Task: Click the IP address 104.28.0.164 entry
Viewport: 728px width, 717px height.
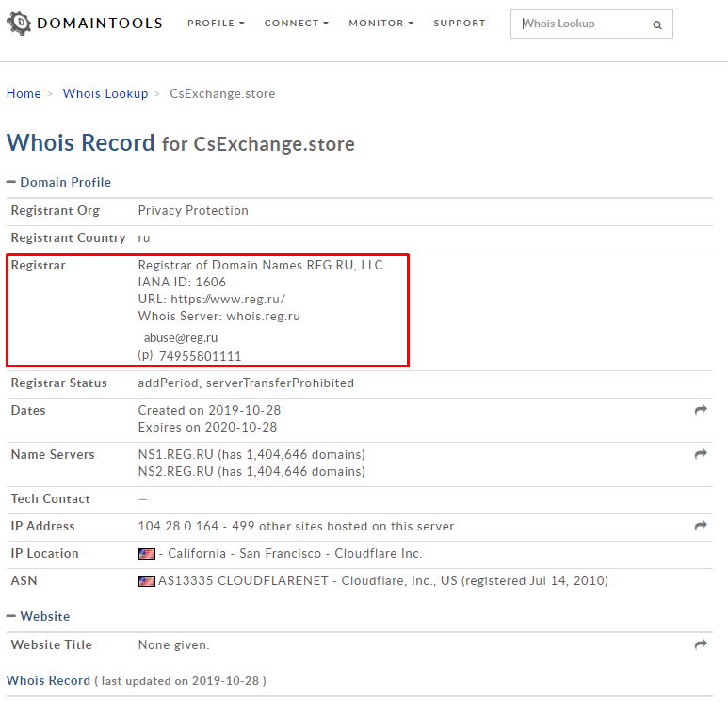Action: coord(296,526)
